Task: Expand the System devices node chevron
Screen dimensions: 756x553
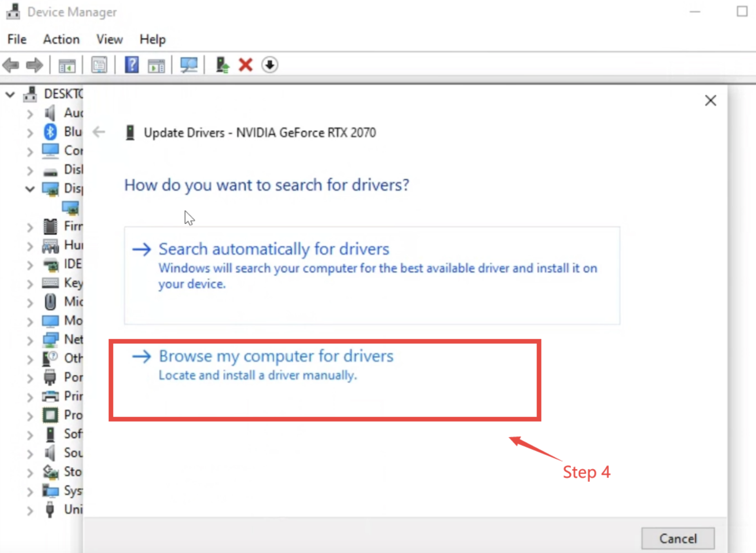Action: 30,492
